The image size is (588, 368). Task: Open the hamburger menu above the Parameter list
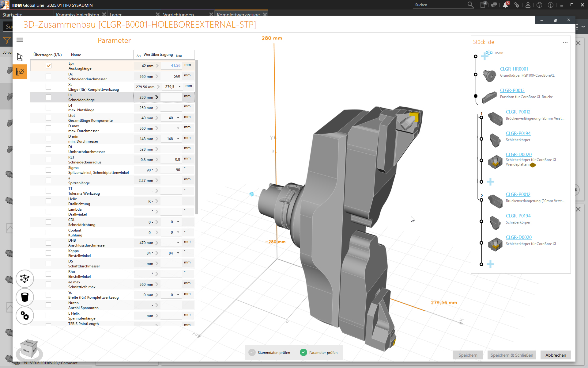pos(20,40)
